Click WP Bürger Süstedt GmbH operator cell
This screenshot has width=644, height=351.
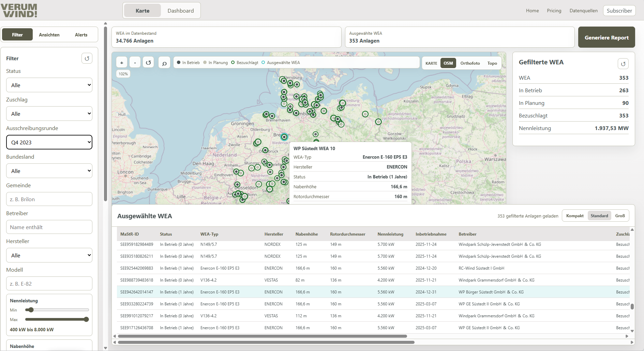[x=491, y=292]
